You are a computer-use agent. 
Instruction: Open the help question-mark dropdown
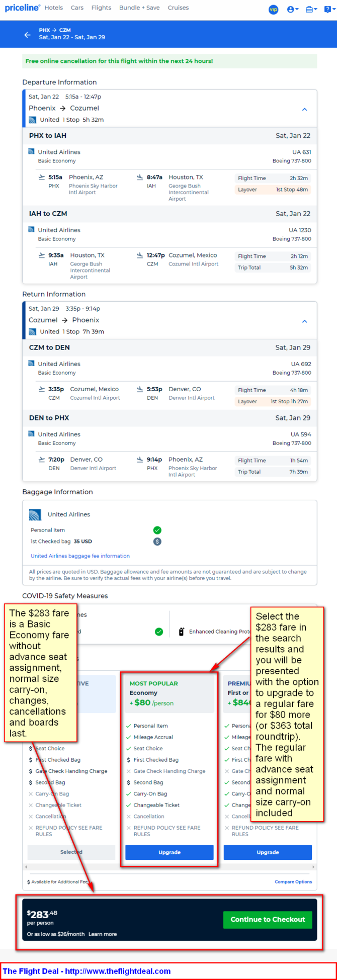point(330,10)
